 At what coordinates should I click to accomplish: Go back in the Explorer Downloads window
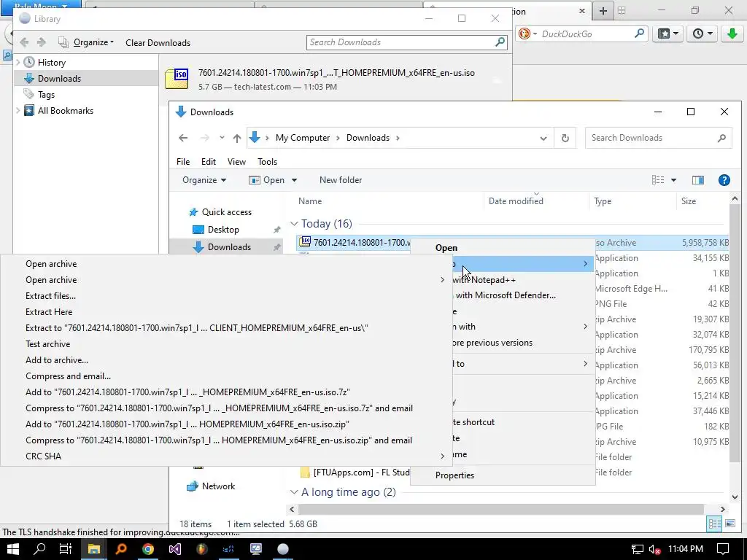[183, 138]
